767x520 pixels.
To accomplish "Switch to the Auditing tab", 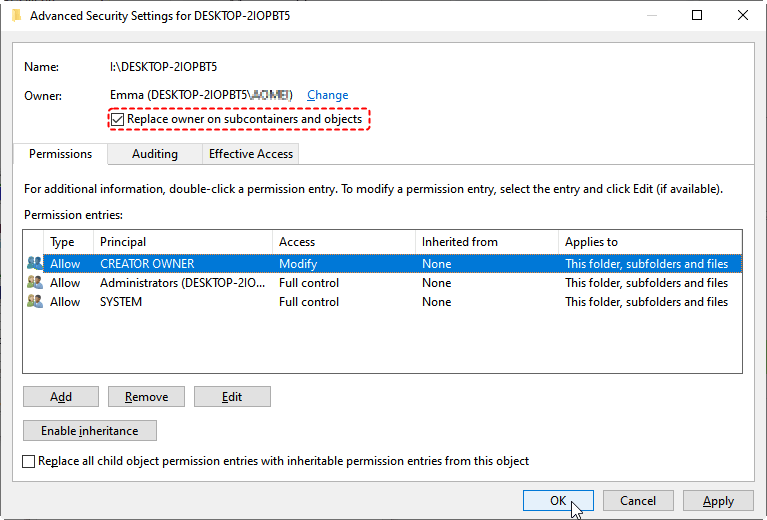I will pos(154,154).
